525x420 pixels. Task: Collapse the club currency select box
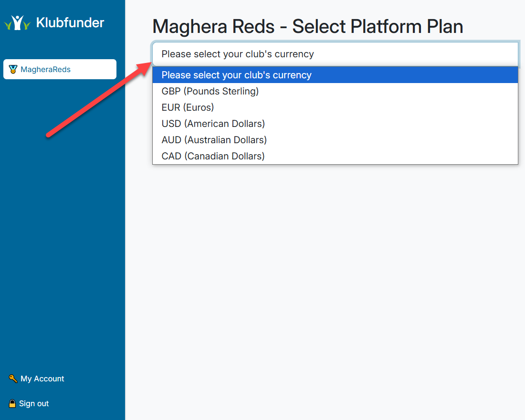tap(335, 54)
